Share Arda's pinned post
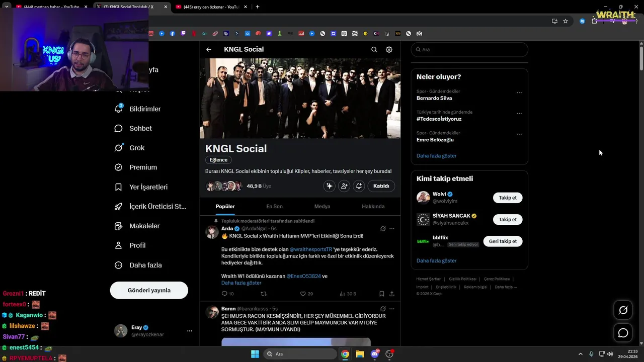The height and width of the screenshot is (362, 644). (392, 294)
